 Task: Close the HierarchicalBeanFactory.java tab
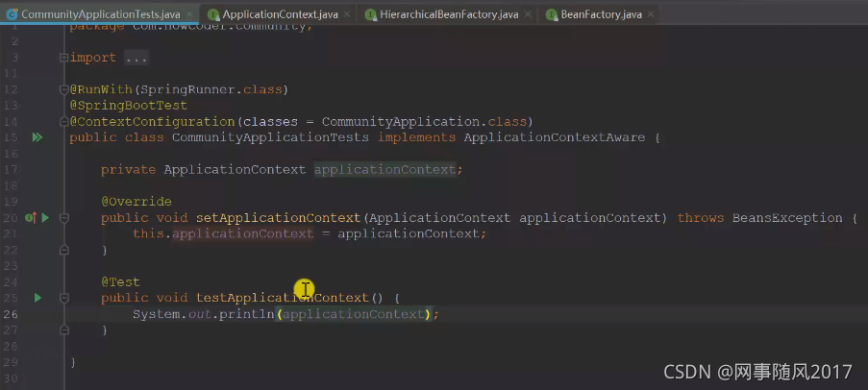click(x=528, y=15)
